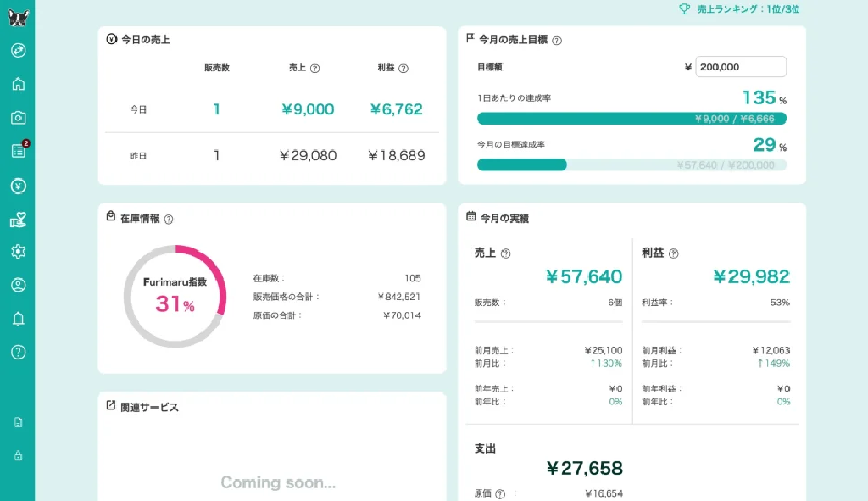
Task: Open the sync arrows icon in sidebar
Action: point(18,50)
